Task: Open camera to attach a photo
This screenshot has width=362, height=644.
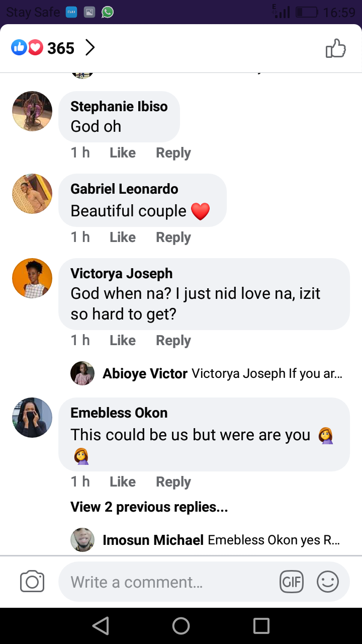Action: coord(32,582)
